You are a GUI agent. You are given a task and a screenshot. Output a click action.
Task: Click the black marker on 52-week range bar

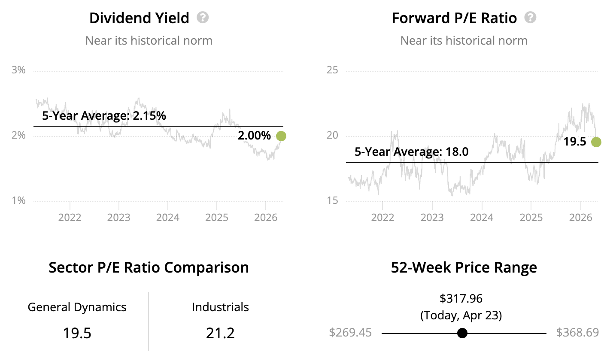pyautogui.click(x=462, y=333)
